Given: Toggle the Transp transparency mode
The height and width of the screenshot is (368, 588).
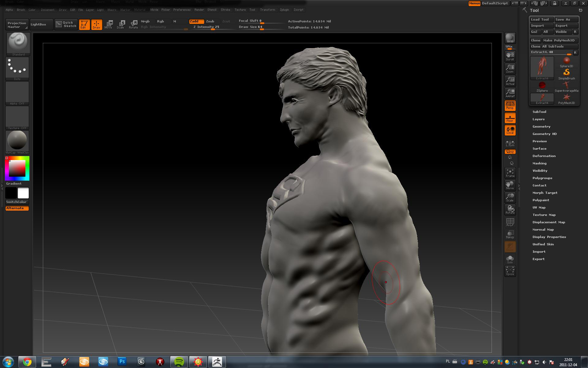Looking at the screenshot, I should pos(510,234).
